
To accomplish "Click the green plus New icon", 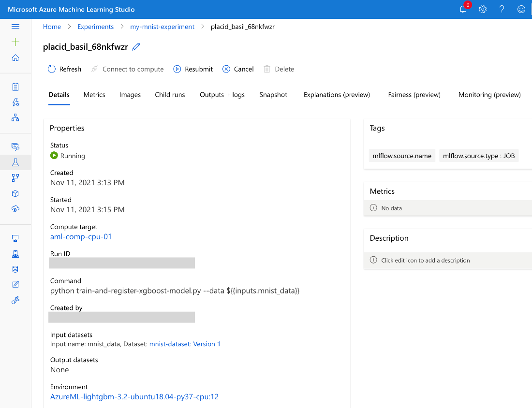I will [x=15, y=42].
